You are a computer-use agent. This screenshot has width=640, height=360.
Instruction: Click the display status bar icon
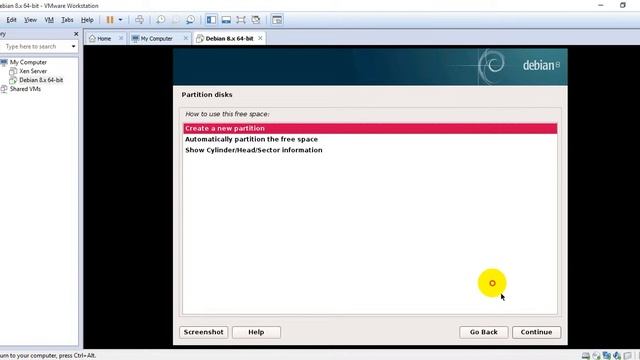click(x=628, y=356)
